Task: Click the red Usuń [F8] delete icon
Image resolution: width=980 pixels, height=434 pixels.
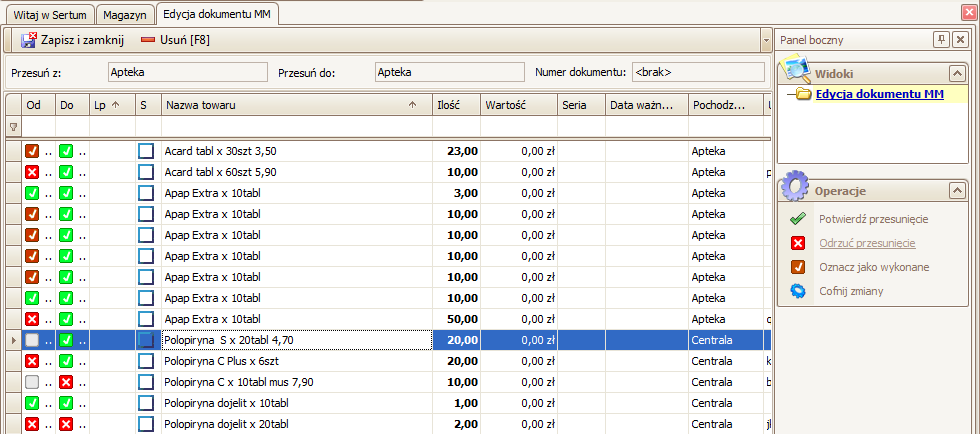Action: [x=149, y=40]
